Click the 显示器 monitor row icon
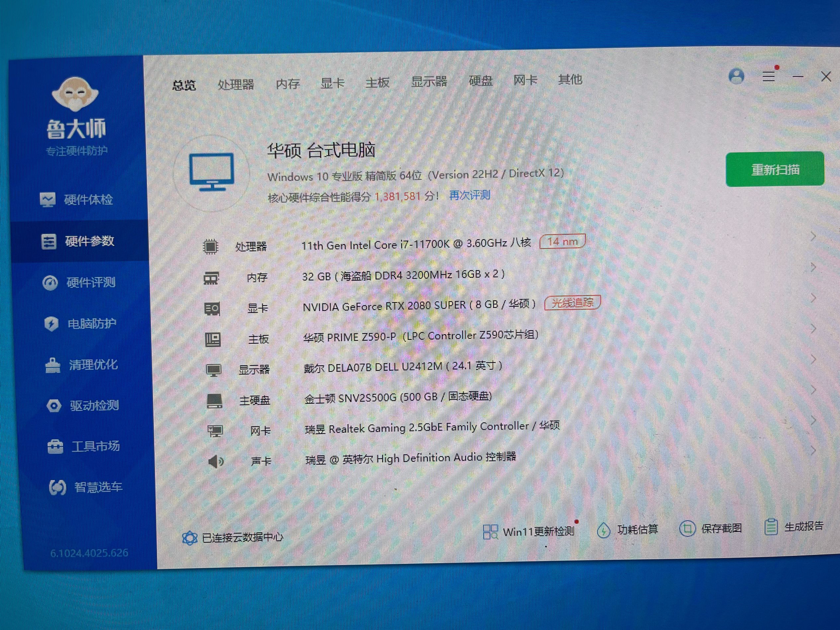The height and width of the screenshot is (630, 840). tap(213, 370)
